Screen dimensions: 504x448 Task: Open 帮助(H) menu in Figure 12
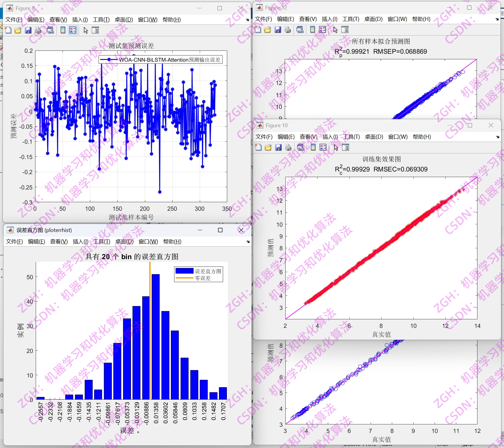pos(421,19)
